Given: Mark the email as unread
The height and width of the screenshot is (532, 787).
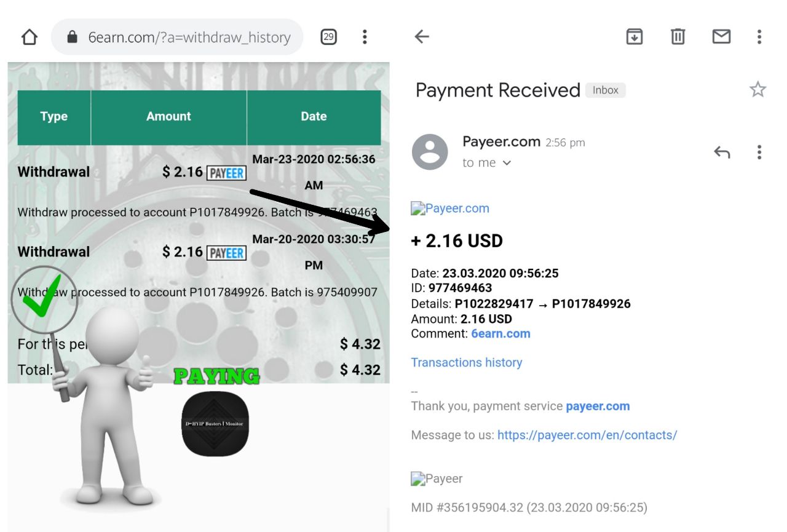Looking at the screenshot, I should click(721, 37).
